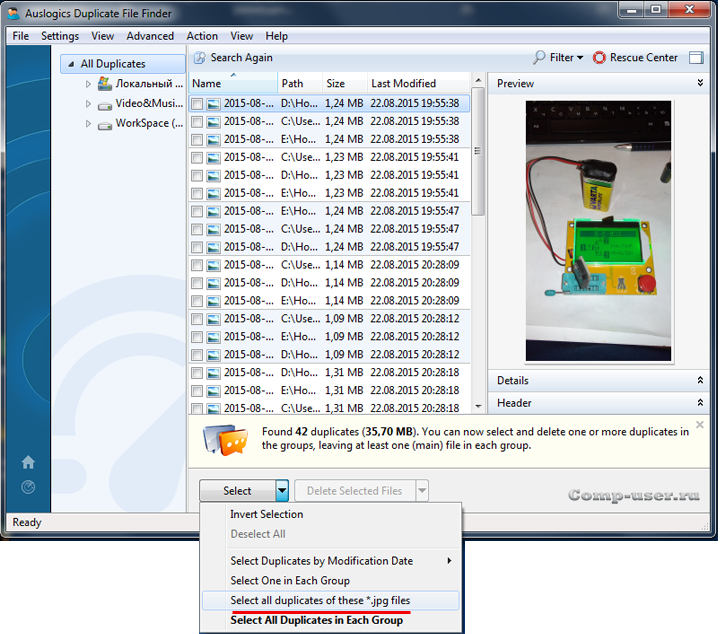The width and height of the screenshot is (720, 634).
Task: Choose Select All Duplicates in Each Group
Action: pos(331,620)
